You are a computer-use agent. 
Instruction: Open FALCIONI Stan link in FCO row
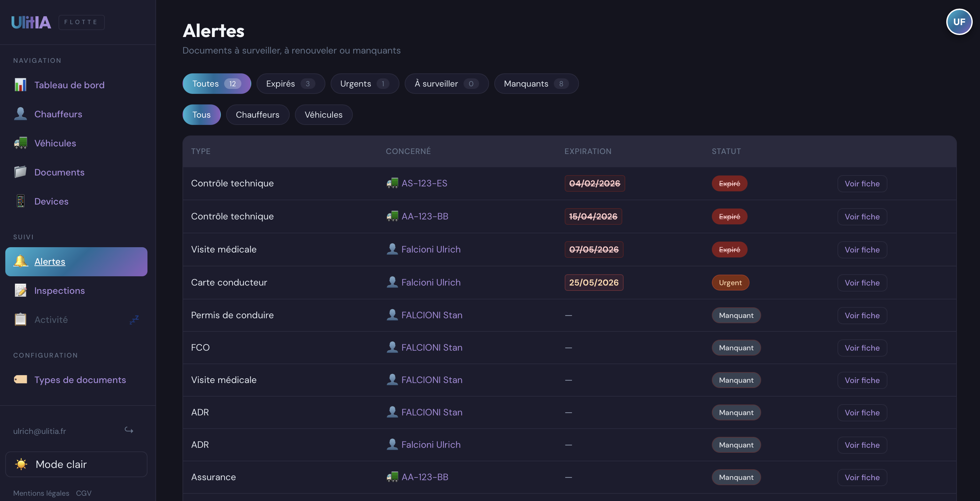[x=432, y=347]
